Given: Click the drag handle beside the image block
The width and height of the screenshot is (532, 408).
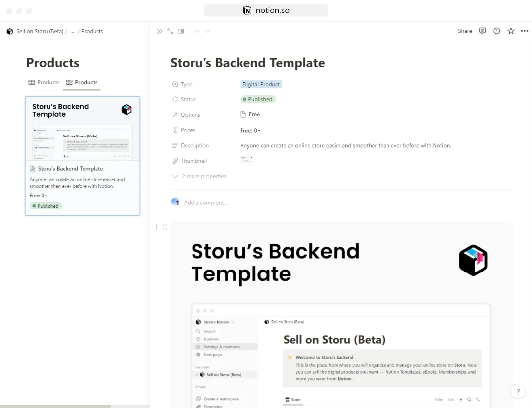Looking at the screenshot, I should coord(165,227).
